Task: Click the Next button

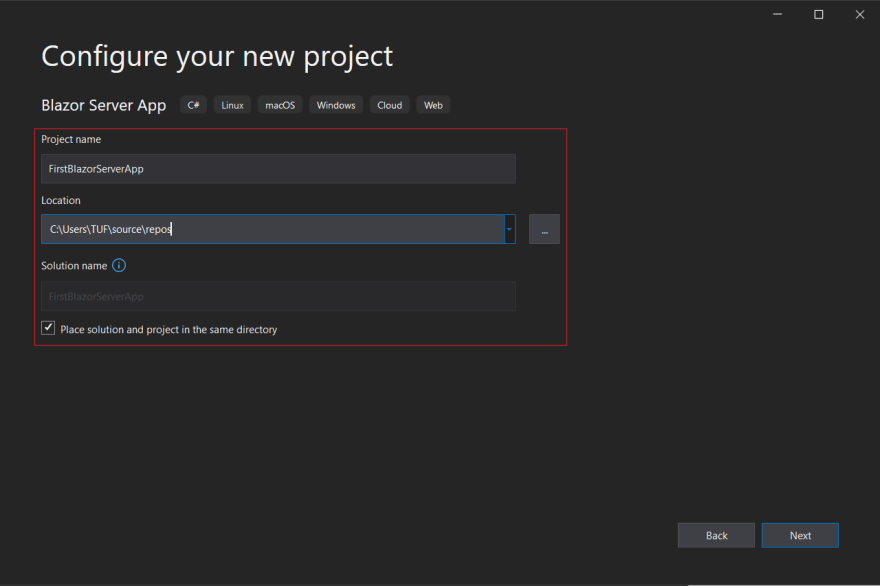Action: coord(800,535)
